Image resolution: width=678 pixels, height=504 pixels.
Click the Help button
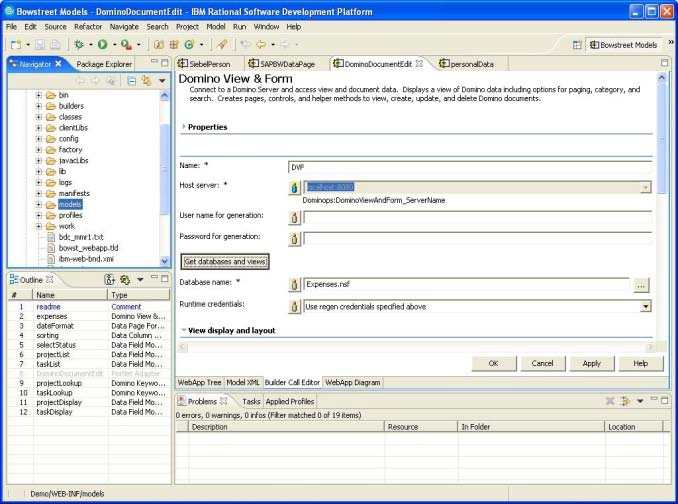pos(640,364)
